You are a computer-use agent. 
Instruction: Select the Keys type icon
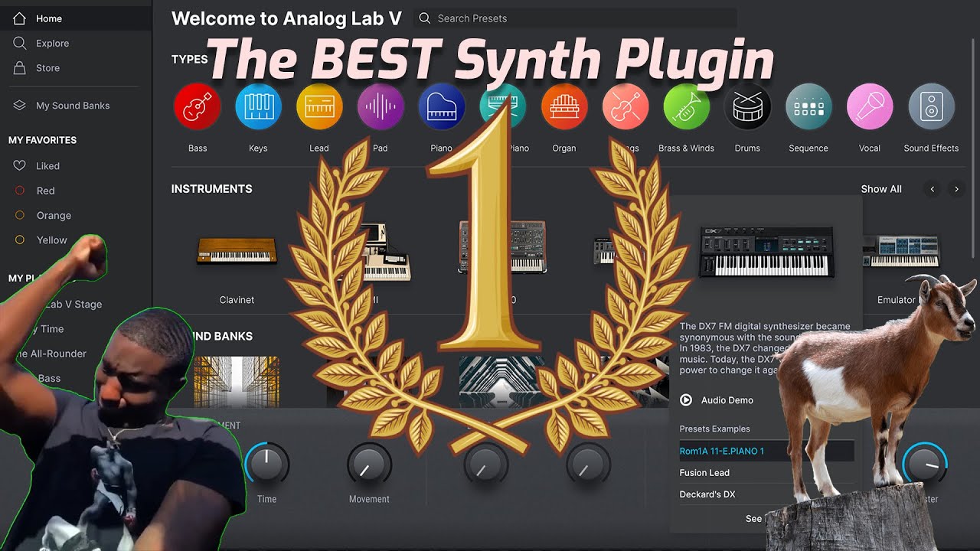[258, 106]
